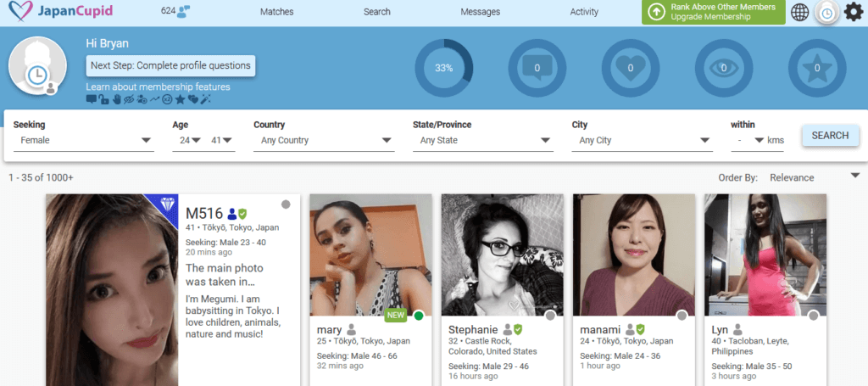This screenshot has width=868, height=386.
Task: Expand the Any Country dropdown
Action: (x=324, y=141)
